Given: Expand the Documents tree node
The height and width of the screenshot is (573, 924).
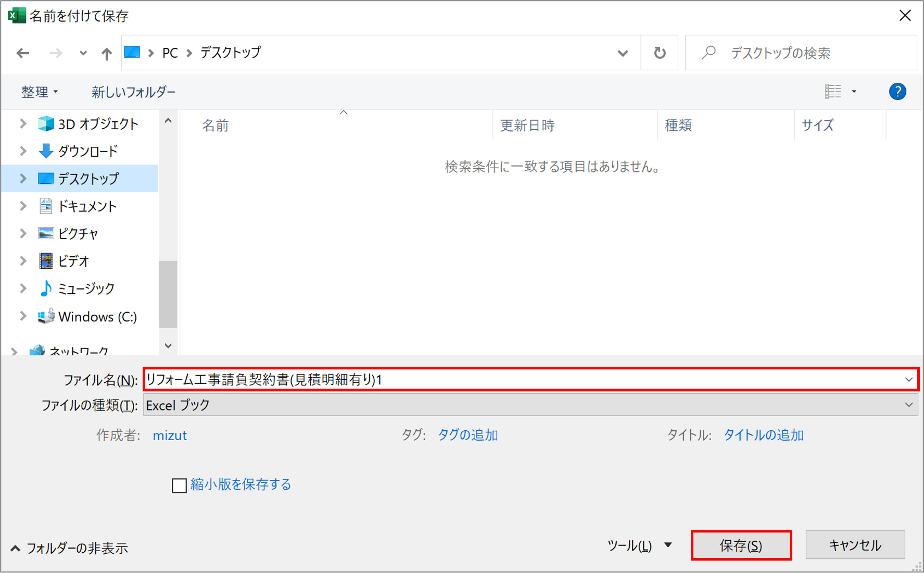Looking at the screenshot, I should pos(23,206).
